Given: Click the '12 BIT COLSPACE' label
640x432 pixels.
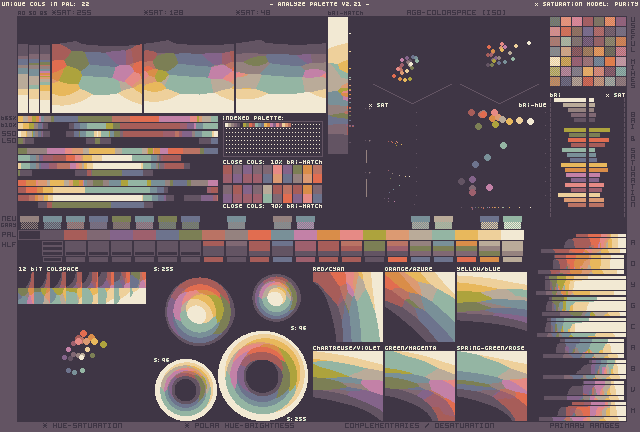Looking at the screenshot, I should click(48, 269).
